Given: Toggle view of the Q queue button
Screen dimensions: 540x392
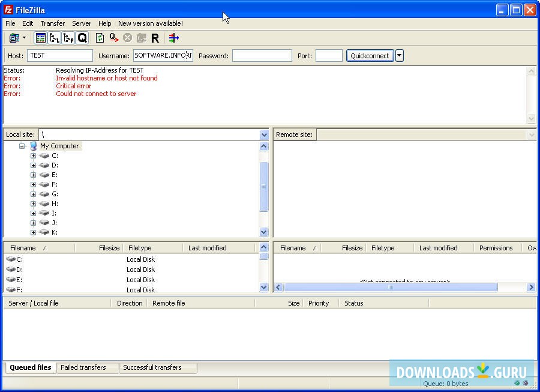Looking at the screenshot, I should click(82, 37).
